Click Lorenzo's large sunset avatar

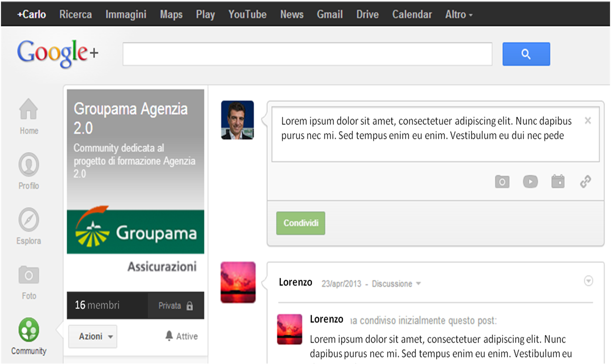tap(238, 282)
